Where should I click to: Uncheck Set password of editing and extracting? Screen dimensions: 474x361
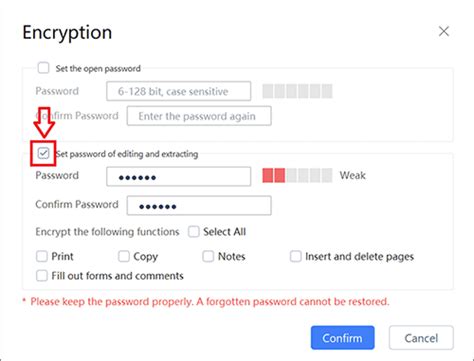[x=43, y=153]
